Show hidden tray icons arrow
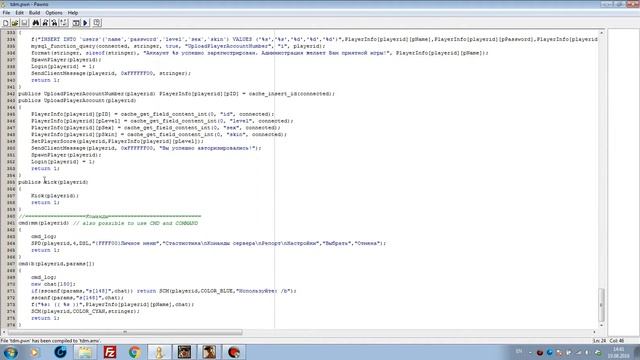This screenshot has width=640, height=360. point(530,352)
